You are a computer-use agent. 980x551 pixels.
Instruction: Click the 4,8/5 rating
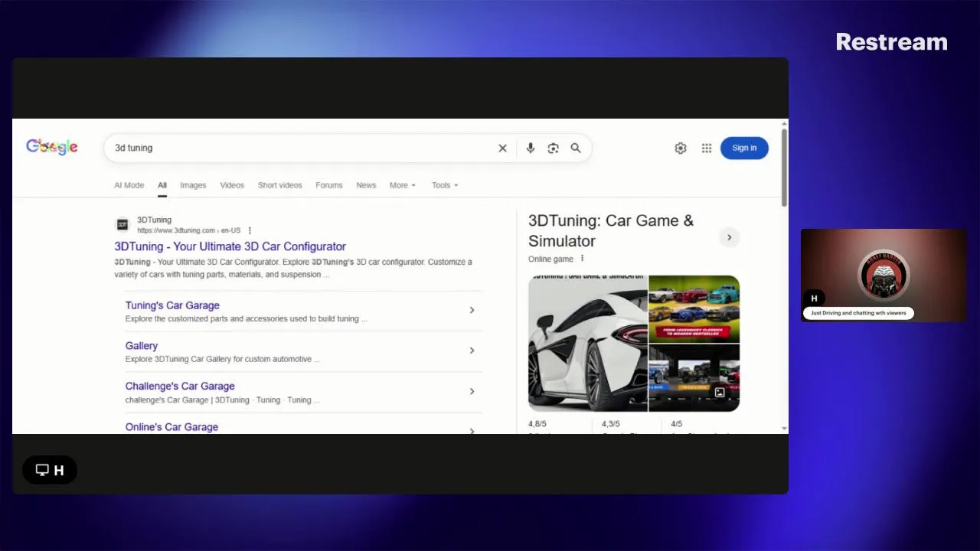click(x=537, y=424)
